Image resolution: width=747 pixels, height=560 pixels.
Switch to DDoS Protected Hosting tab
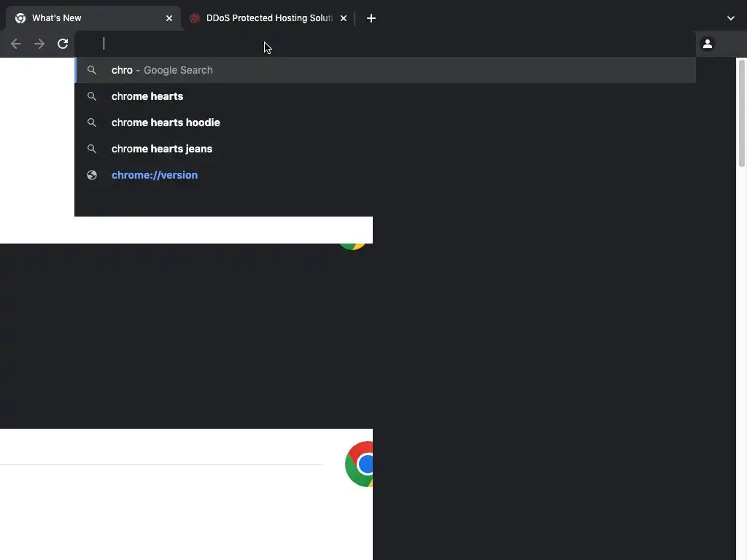point(269,18)
